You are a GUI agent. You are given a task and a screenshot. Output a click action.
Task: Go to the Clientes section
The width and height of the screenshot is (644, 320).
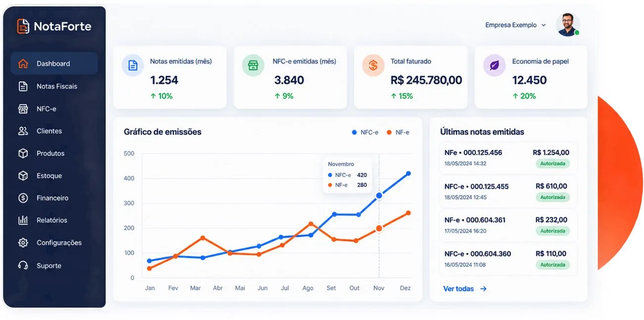coord(54,131)
